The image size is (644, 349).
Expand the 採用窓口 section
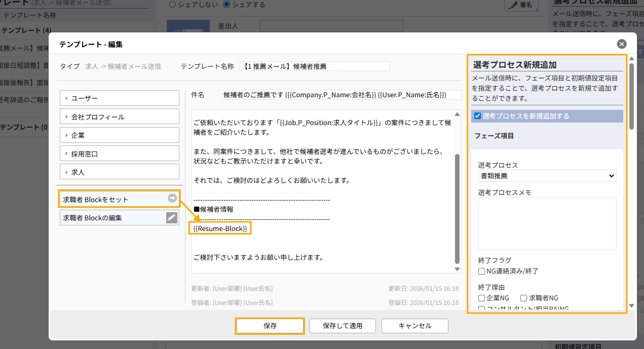(120, 153)
